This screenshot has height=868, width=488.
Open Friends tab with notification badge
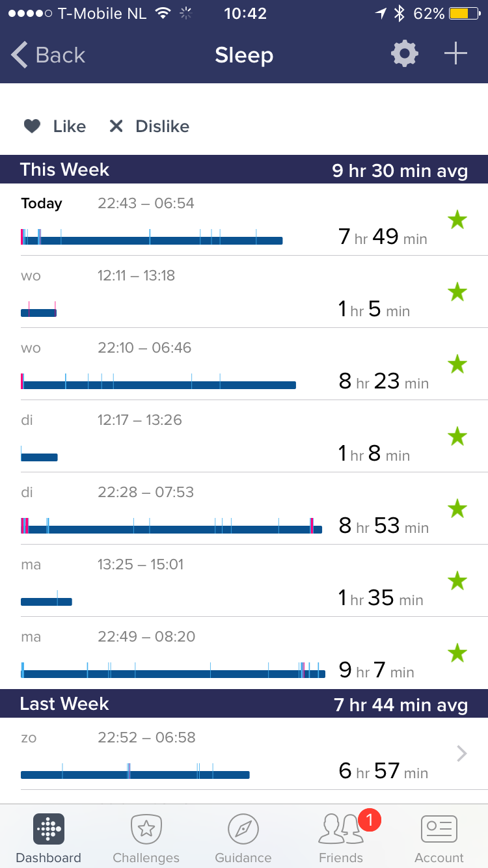[341, 830]
